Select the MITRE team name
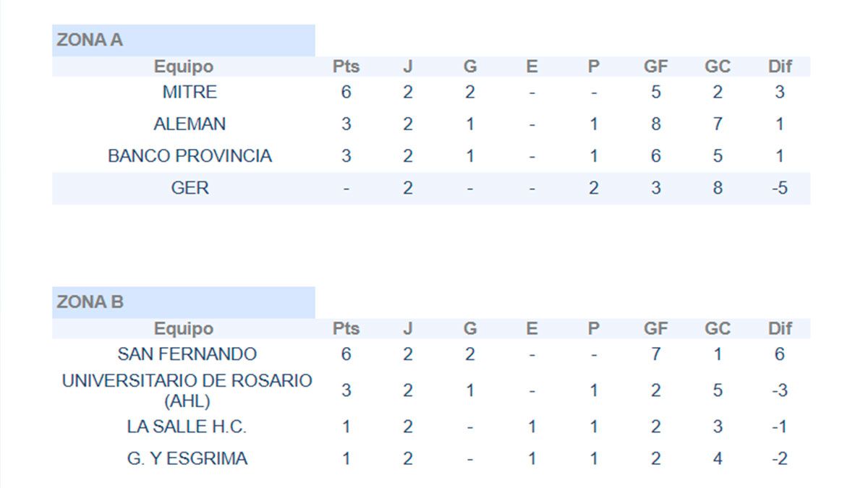 [x=190, y=93]
